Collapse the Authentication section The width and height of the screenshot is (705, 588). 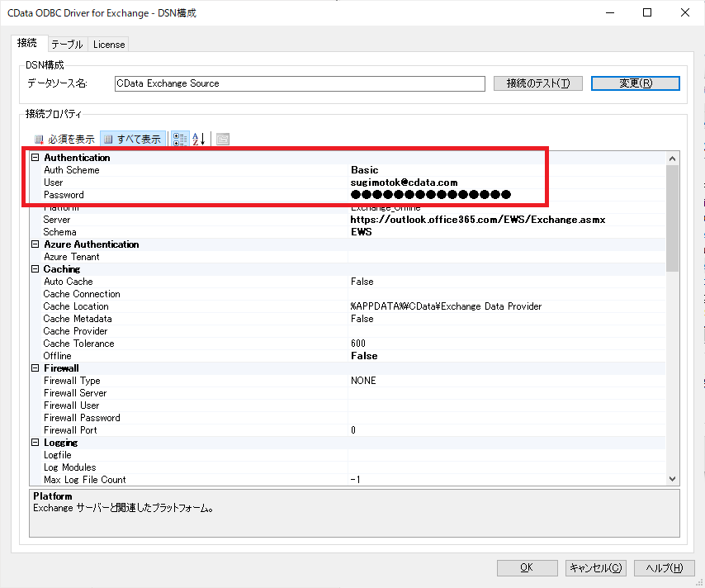point(35,158)
